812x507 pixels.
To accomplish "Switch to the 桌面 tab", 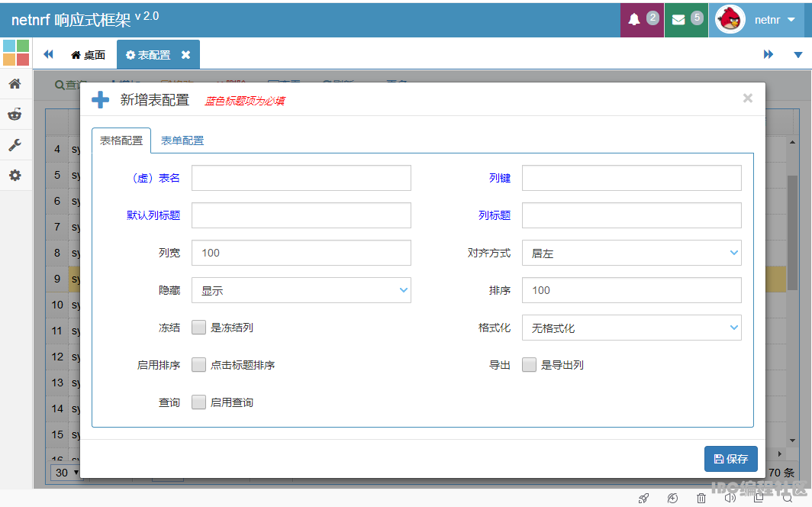I will click(88, 55).
